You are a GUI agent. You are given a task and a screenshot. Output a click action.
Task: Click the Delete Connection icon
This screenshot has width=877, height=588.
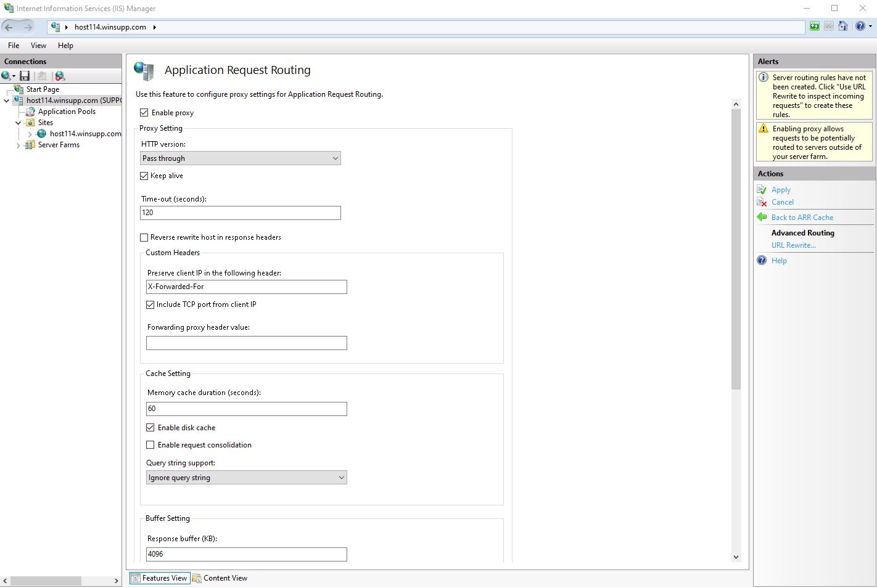point(60,76)
